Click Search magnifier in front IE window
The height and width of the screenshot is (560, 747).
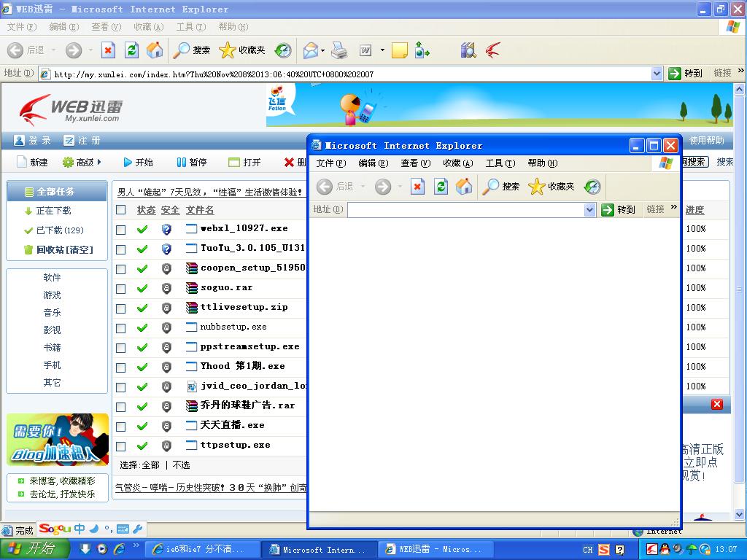pyautogui.click(x=490, y=187)
